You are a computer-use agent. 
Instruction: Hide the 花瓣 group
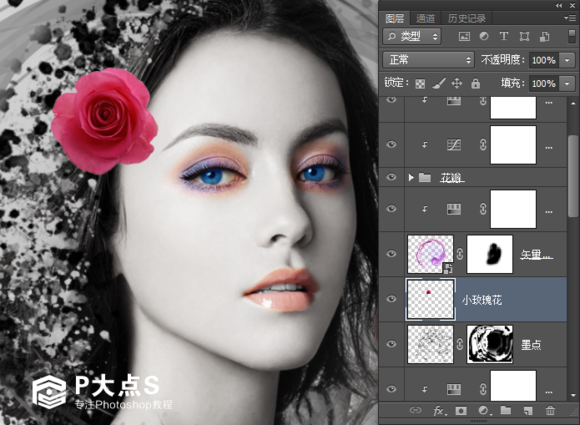coord(391,177)
